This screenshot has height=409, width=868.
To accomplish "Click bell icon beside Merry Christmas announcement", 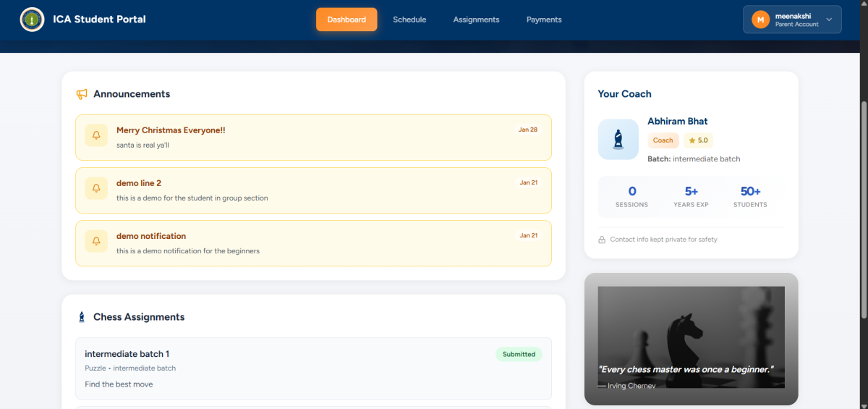I will [96, 135].
